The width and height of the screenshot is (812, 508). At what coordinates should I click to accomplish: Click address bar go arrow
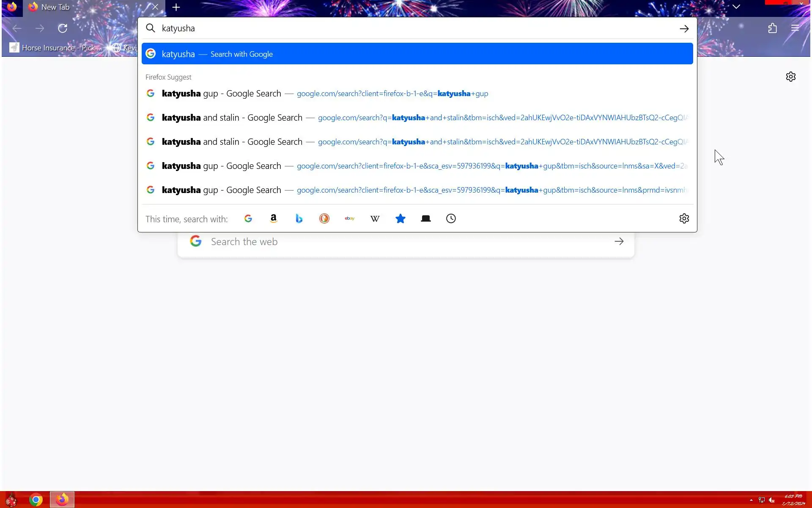(684, 28)
